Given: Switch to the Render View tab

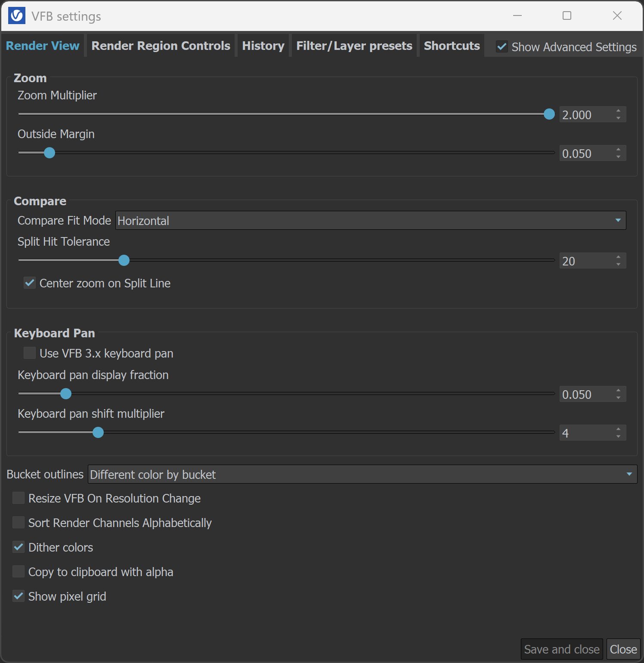Looking at the screenshot, I should [x=43, y=46].
